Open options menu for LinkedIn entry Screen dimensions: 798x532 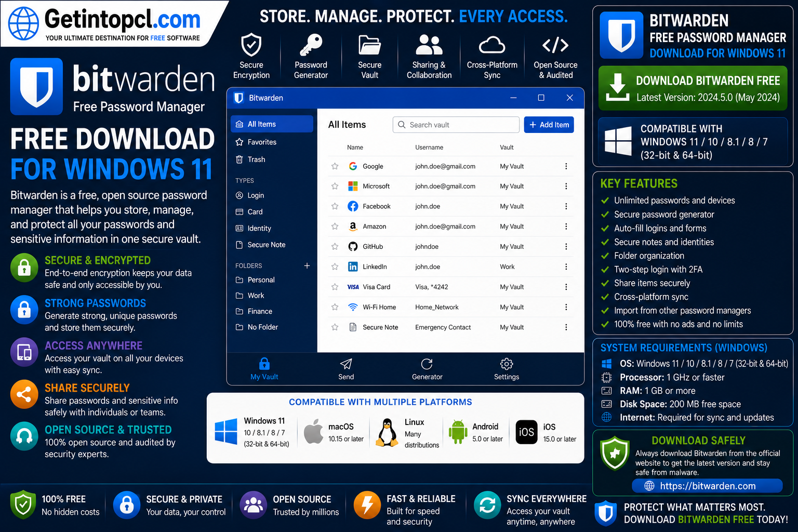point(566,267)
